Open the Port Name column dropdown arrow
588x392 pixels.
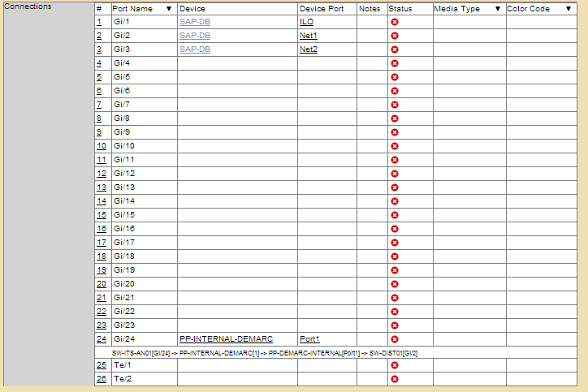pos(169,9)
